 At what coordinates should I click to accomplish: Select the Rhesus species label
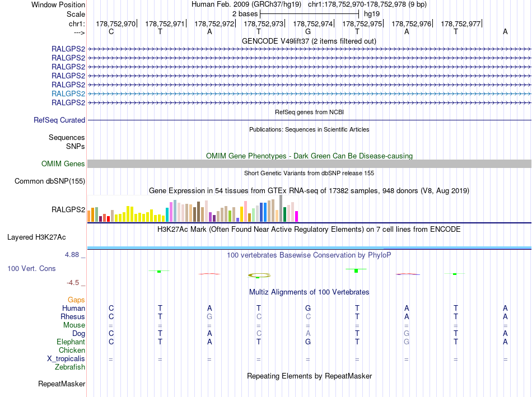pos(73,316)
